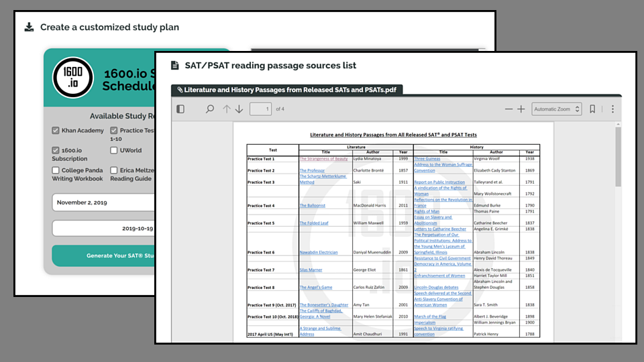Open The Professor link
Screen dimensions: 644x362
[312, 170]
